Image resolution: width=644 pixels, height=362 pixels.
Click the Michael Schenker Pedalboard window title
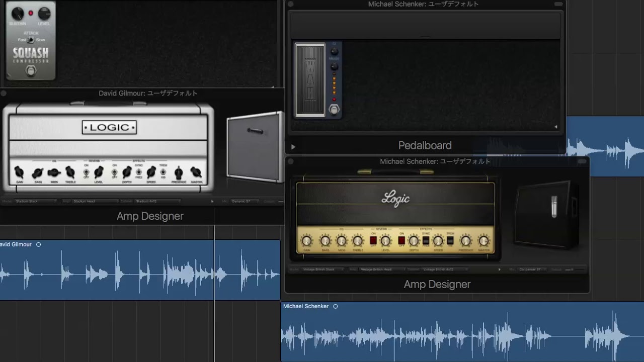pyautogui.click(x=424, y=4)
